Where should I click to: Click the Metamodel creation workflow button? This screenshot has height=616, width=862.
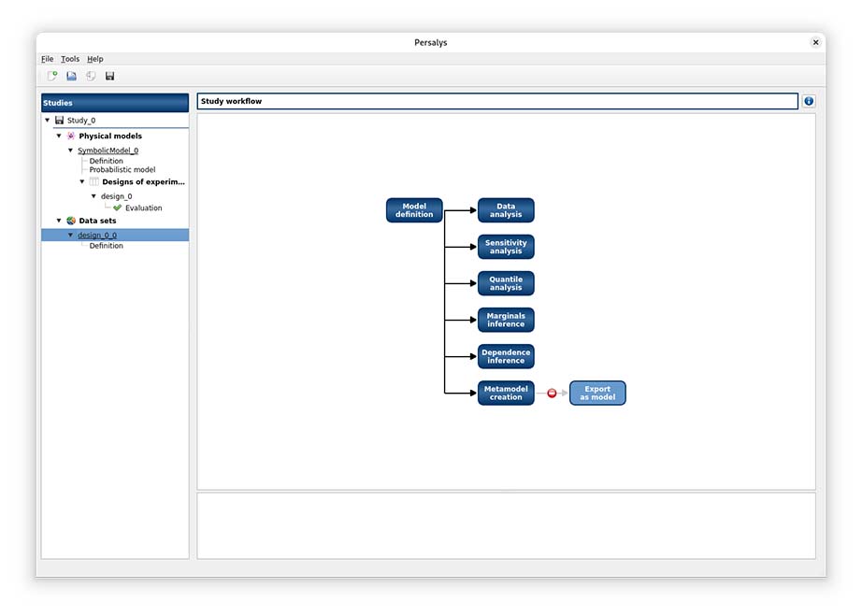[x=506, y=394]
